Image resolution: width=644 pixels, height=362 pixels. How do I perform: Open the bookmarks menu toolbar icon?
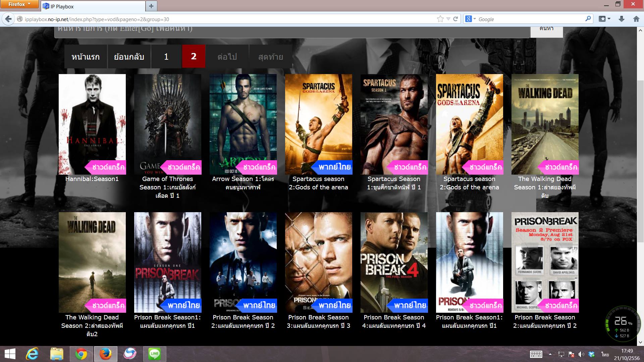[604, 19]
